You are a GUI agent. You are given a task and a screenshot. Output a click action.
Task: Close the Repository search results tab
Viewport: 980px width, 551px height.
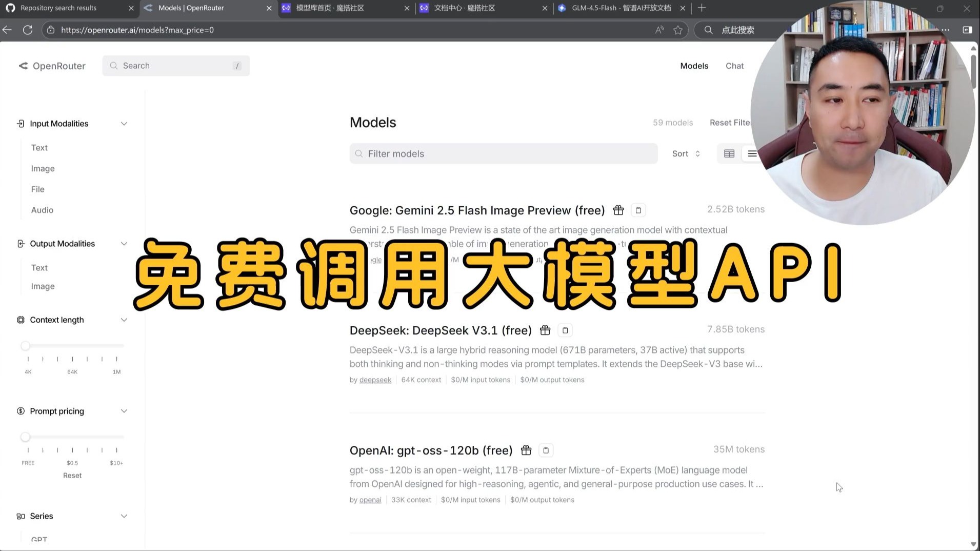[x=131, y=8]
